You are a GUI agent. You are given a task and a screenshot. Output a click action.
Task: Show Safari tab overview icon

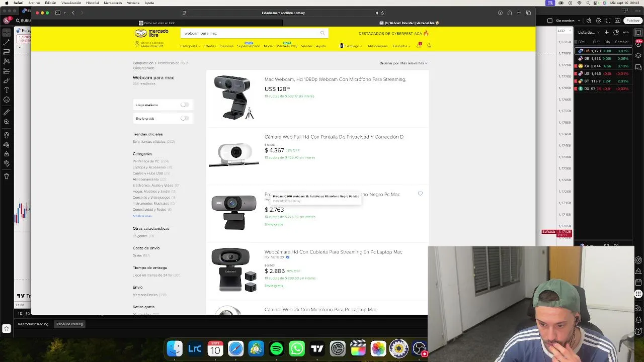(529, 13)
